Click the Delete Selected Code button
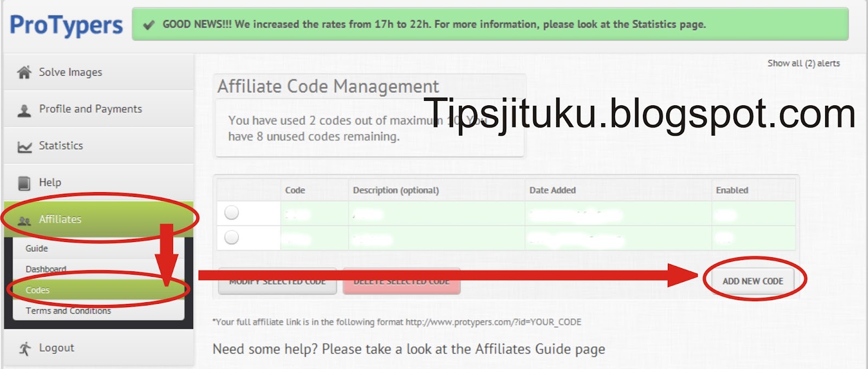 pos(401,281)
